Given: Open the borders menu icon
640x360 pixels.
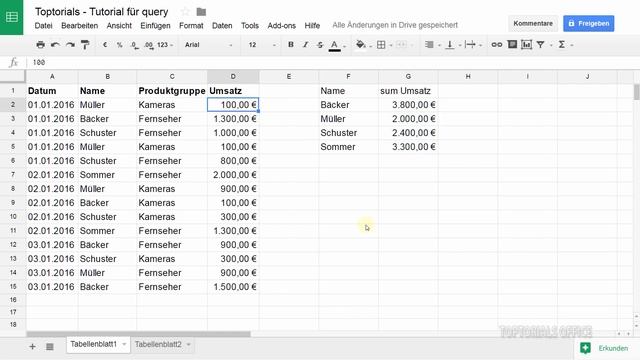Looking at the screenshot, I should [381, 44].
